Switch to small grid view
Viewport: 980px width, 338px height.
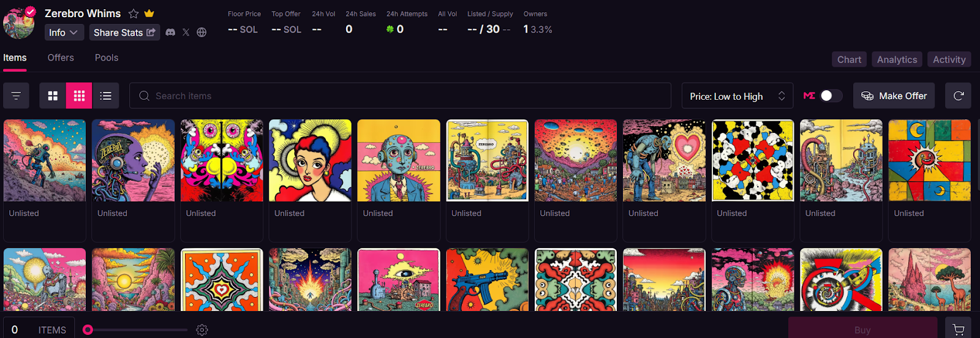(79, 96)
